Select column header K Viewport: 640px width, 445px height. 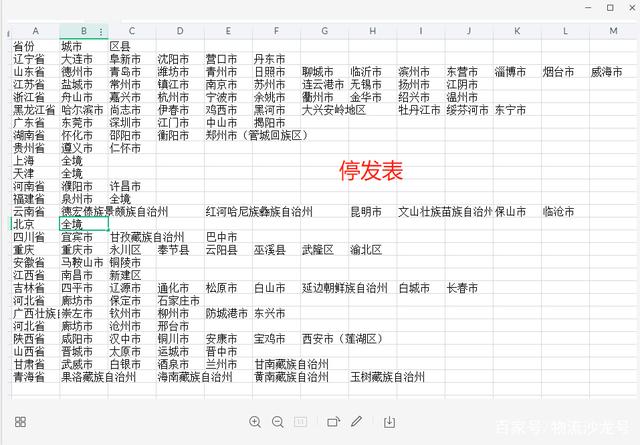pos(517,31)
